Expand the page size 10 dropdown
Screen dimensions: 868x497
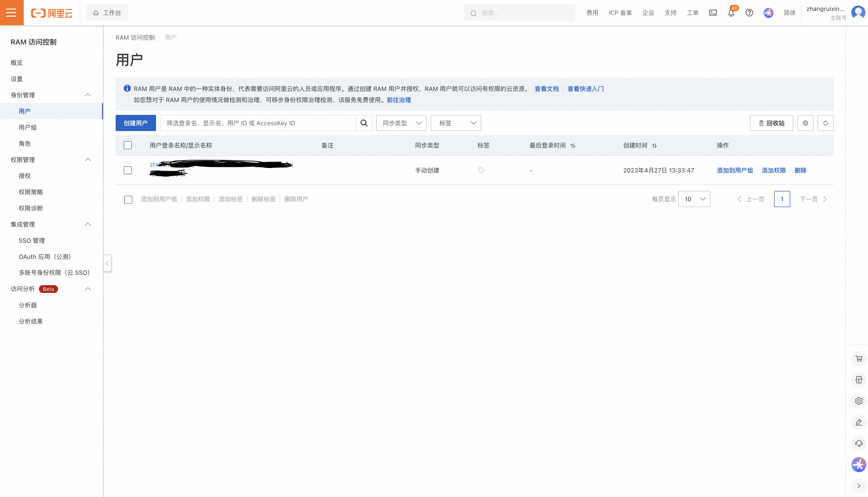[x=694, y=199]
